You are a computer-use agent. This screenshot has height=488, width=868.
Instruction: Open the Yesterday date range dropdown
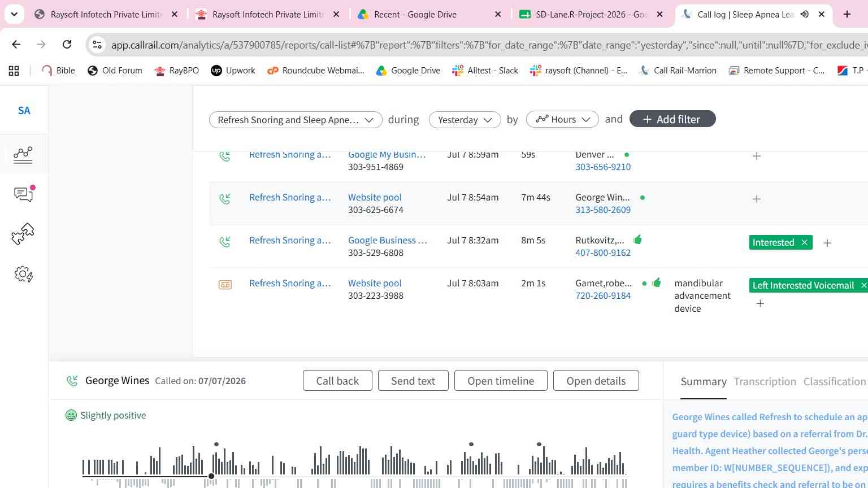pyautogui.click(x=465, y=120)
